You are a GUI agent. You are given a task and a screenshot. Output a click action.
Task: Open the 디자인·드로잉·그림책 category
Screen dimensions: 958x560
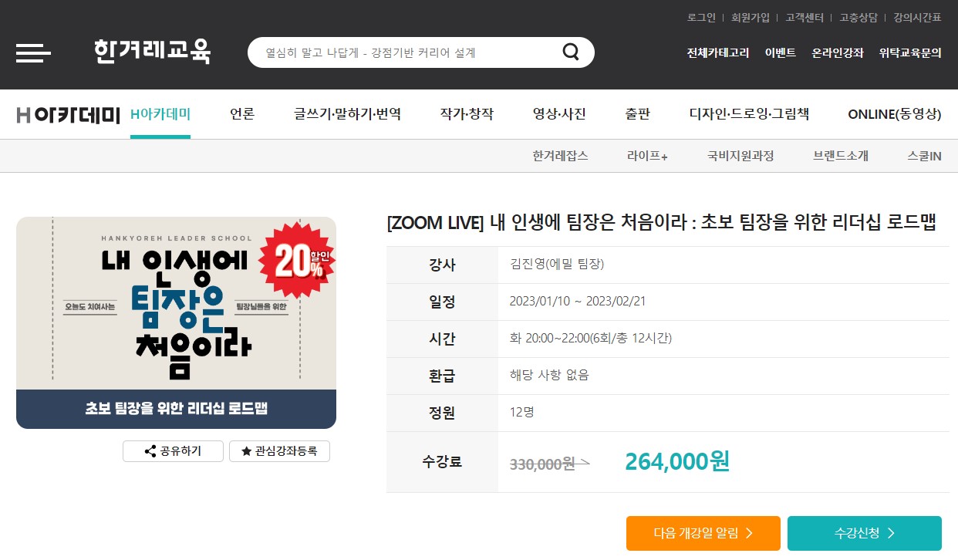(749, 114)
